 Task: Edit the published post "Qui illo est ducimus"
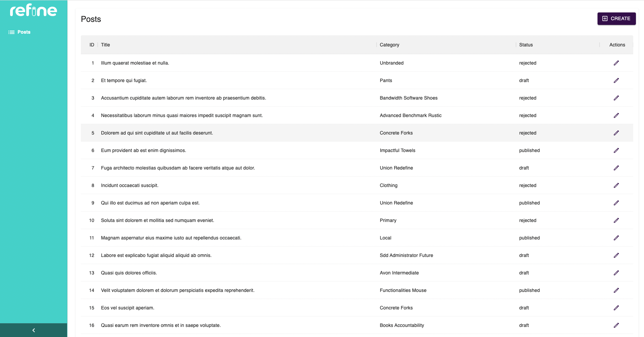pos(617,203)
